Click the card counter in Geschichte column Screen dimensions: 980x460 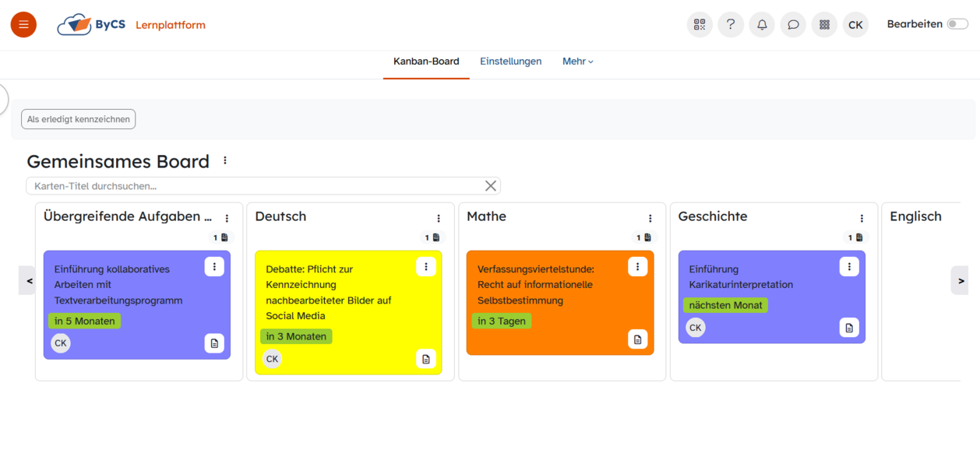point(855,237)
